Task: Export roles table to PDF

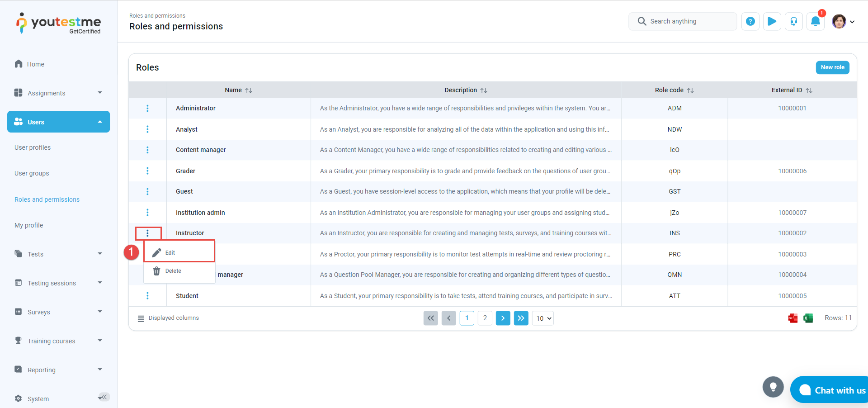Action: 793,318
